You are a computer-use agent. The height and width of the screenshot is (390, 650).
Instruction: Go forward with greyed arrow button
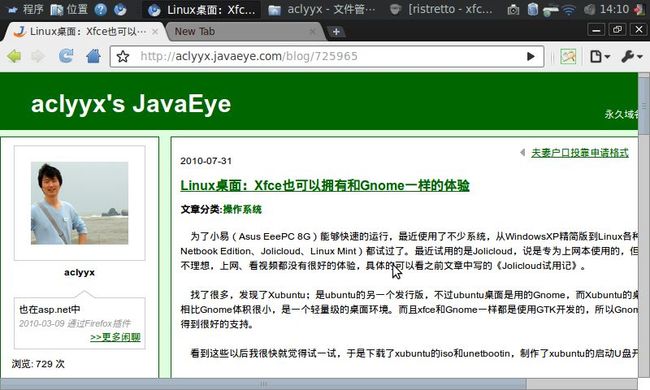(x=38, y=56)
